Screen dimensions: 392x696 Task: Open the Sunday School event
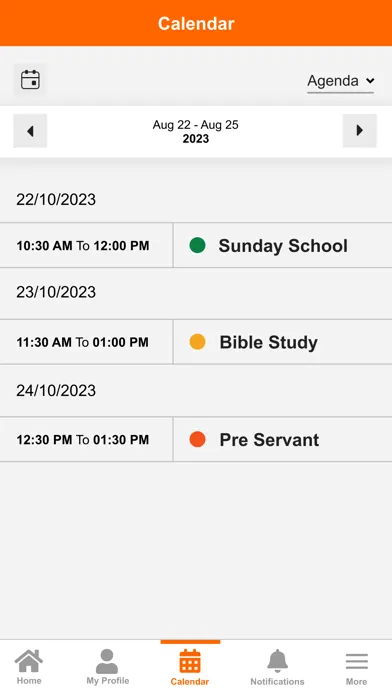coord(283,245)
